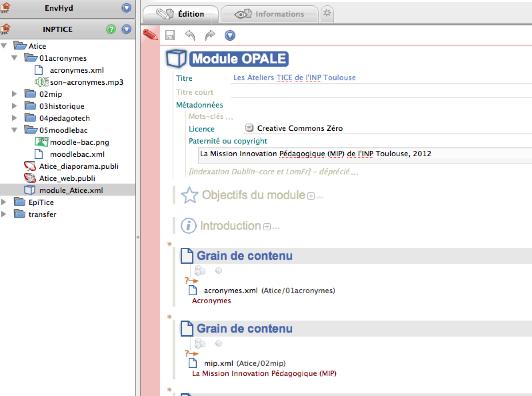Expand the Introduction section
Viewport: 532px width, 396px height.
click(267, 227)
